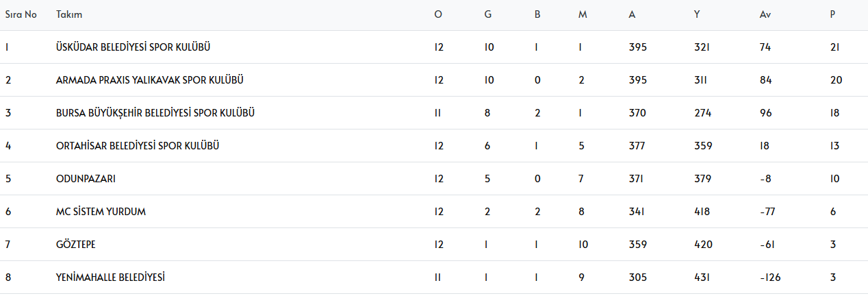This screenshot has width=868, height=296.
Task: Click ORTAHİSAR BELEDİYESİ SPOR KULÜBÜ team name
Action: coord(138,146)
